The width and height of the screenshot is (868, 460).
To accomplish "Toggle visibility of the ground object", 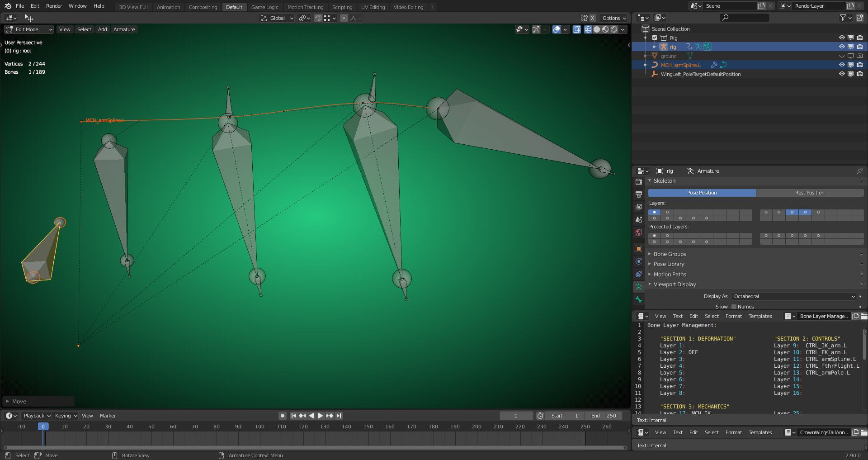I will 842,56.
